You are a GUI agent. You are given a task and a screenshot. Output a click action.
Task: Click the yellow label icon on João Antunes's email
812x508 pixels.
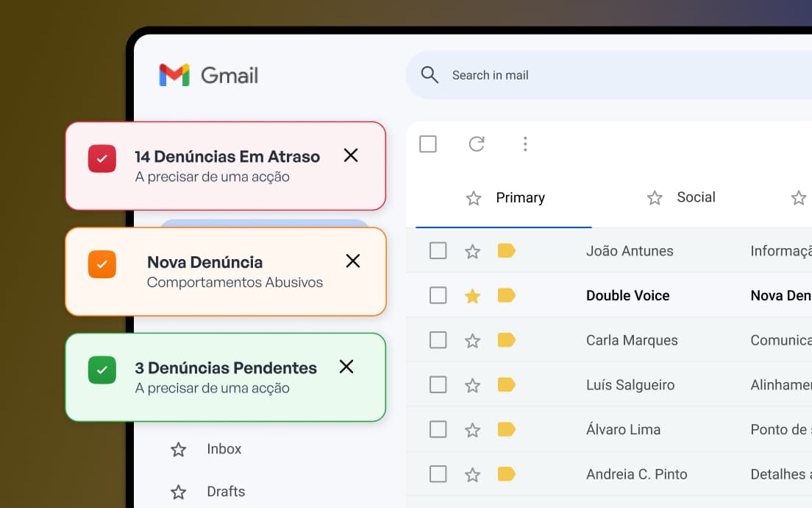(x=506, y=250)
